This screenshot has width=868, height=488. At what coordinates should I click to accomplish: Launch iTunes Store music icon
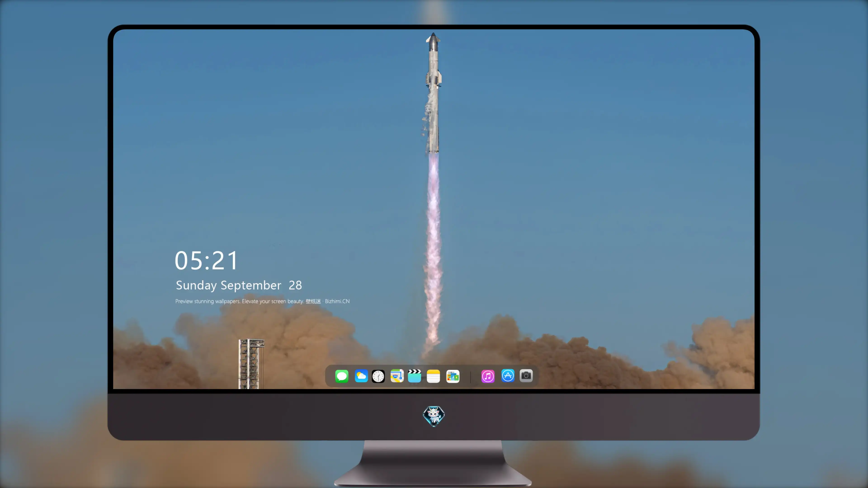[488, 376]
